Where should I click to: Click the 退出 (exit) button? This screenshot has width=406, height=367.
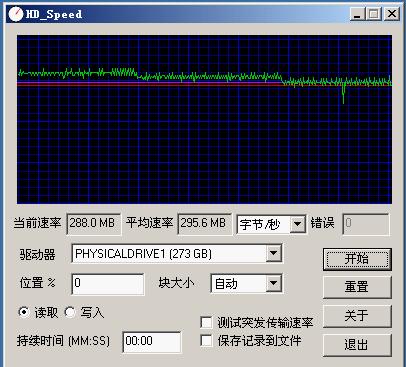(x=357, y=345)
